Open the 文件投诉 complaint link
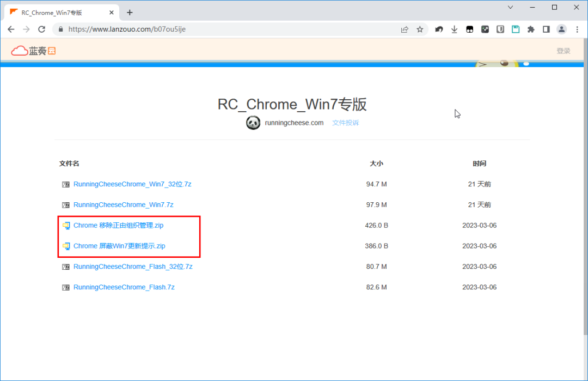Screen dimensions: 588x381 (x=345, y=123)
